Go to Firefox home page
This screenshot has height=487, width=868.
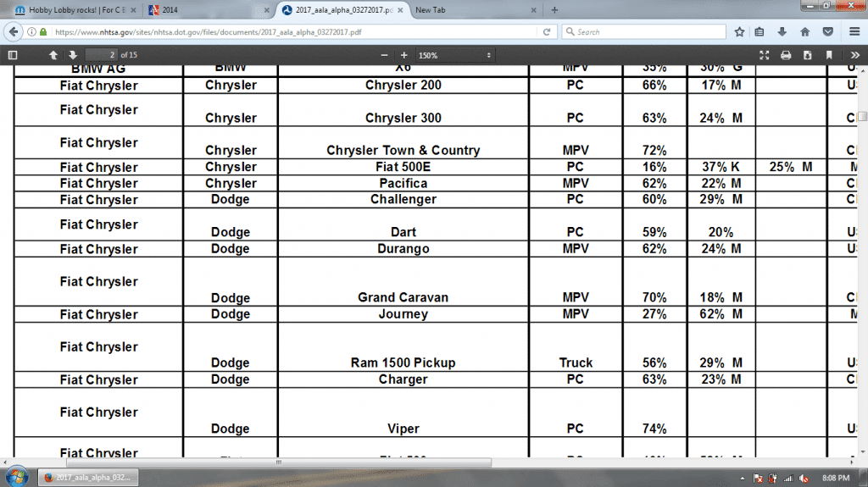(804, 32)
